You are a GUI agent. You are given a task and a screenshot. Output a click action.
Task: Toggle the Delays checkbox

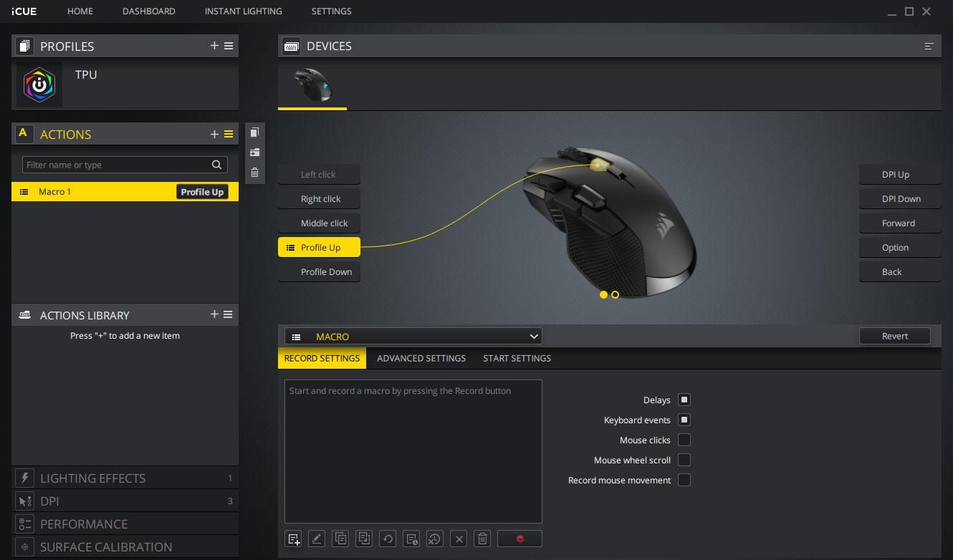[684, 400]
